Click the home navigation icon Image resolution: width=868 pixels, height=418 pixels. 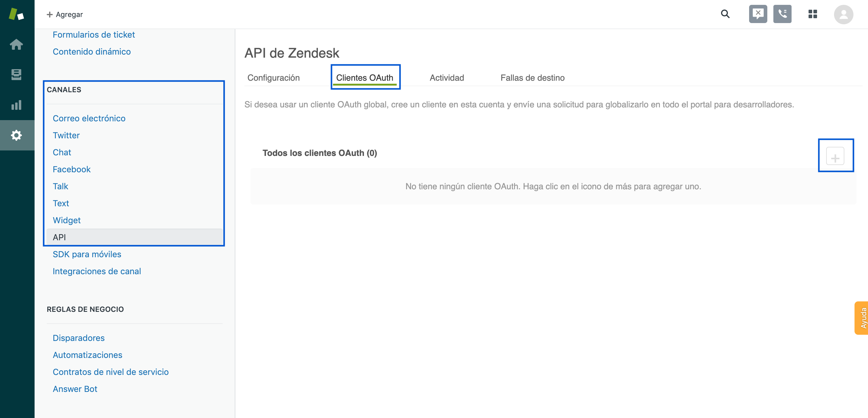(x=17, y=44)
